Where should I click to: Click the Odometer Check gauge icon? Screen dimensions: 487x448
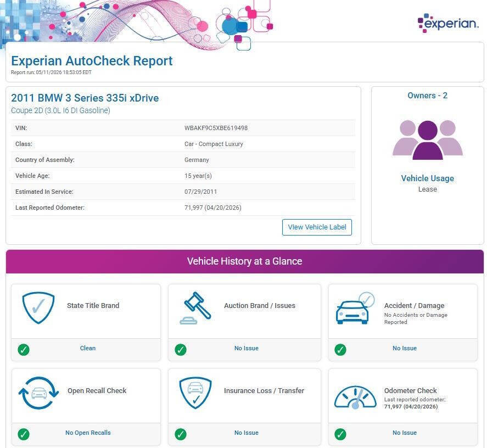tap(355, 397)
